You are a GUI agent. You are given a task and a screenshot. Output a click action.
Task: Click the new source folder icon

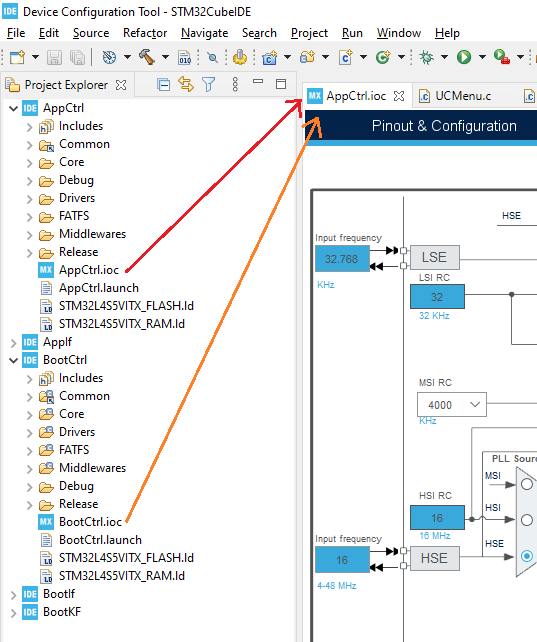[307, 57]
